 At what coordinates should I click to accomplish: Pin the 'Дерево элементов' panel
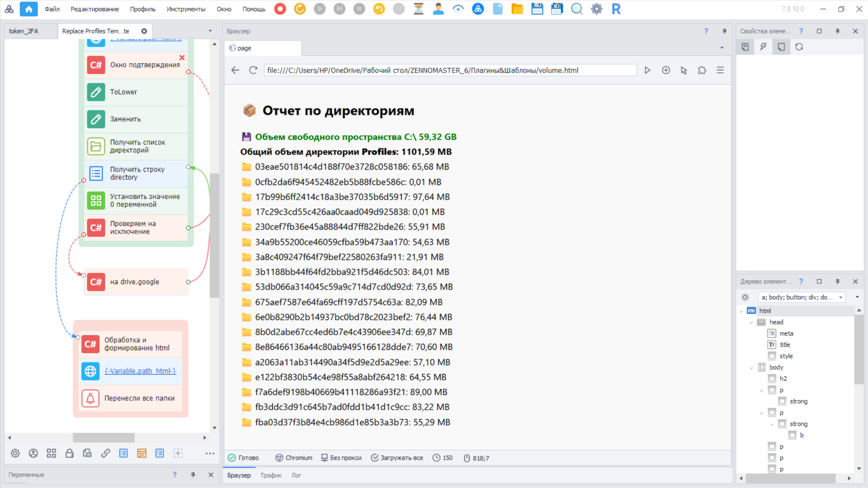[x=837, y=282]
